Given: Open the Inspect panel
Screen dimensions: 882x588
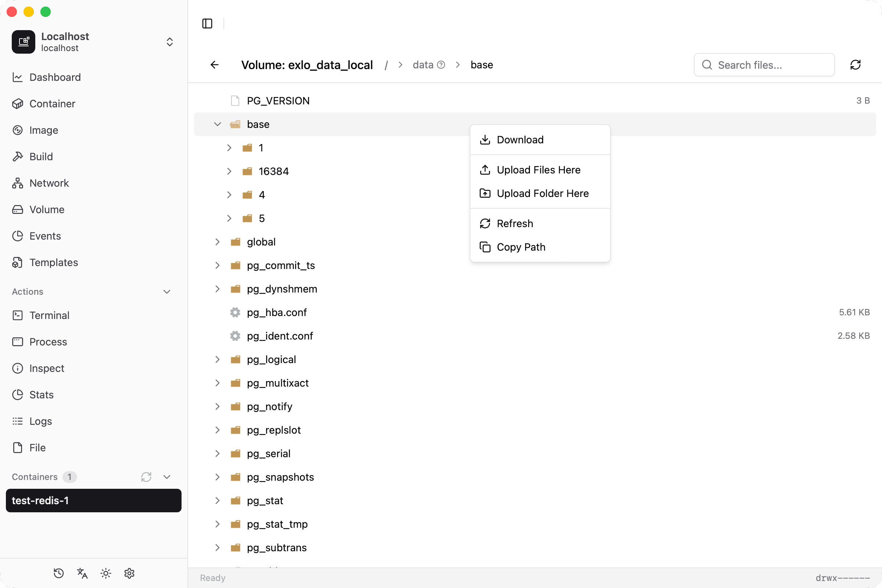Looking at the screenshot, I should click(x=47, y=368).
